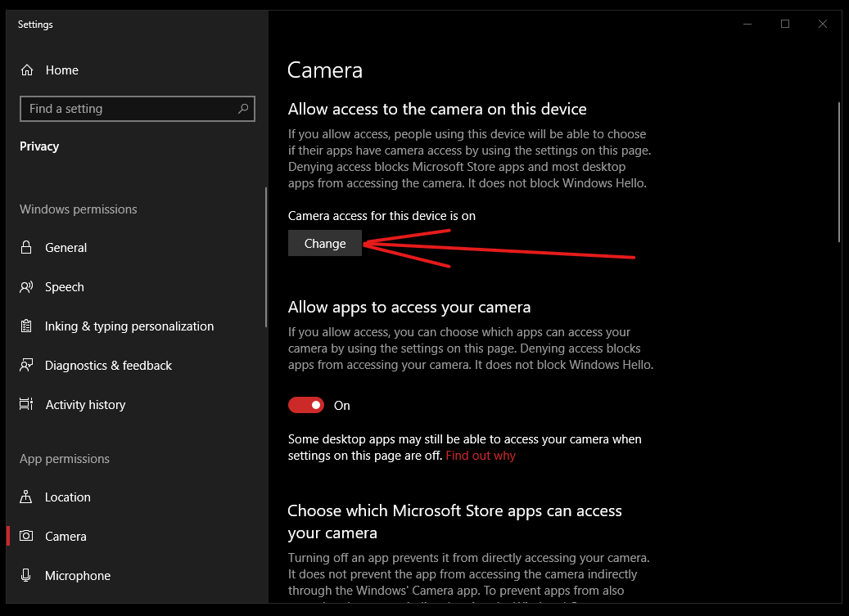The image size is (849, 616).
Task: Click the Diagnostics & feedback icon
Action: coord(27,366)
